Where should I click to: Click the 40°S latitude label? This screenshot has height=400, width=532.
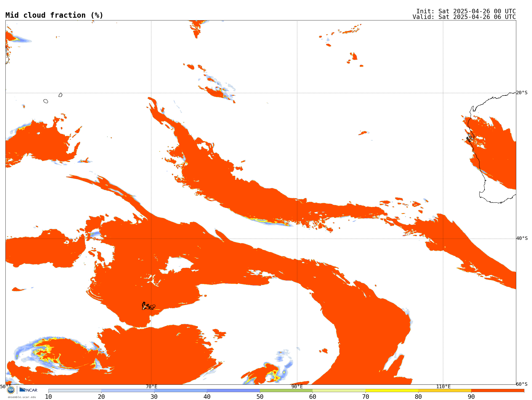tap(522, 238)
